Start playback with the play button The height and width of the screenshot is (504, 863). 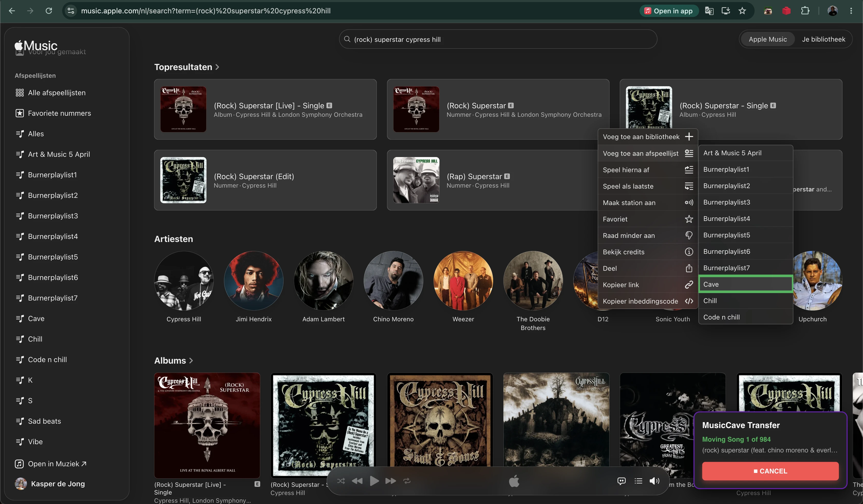pos(374,481)
